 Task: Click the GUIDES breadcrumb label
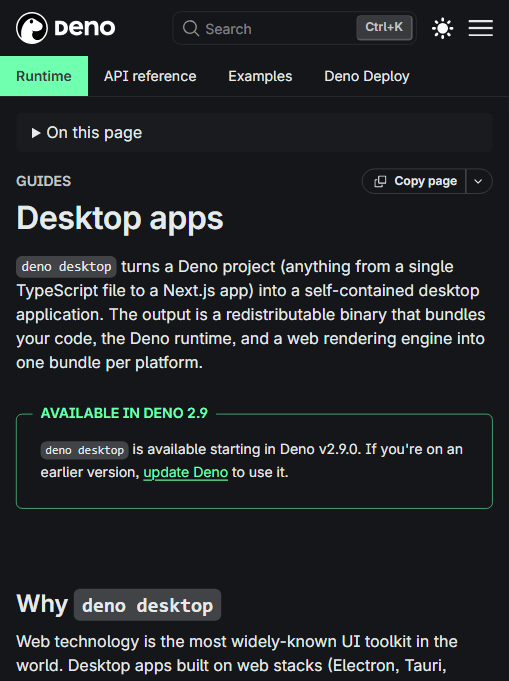point(43,181)
